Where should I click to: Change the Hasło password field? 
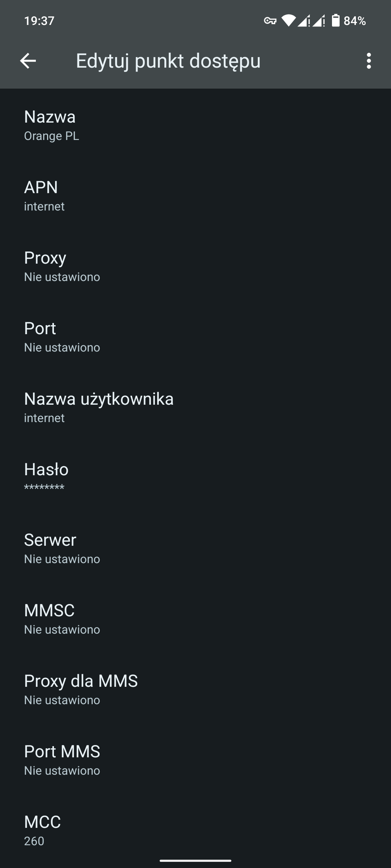point(195,477)
